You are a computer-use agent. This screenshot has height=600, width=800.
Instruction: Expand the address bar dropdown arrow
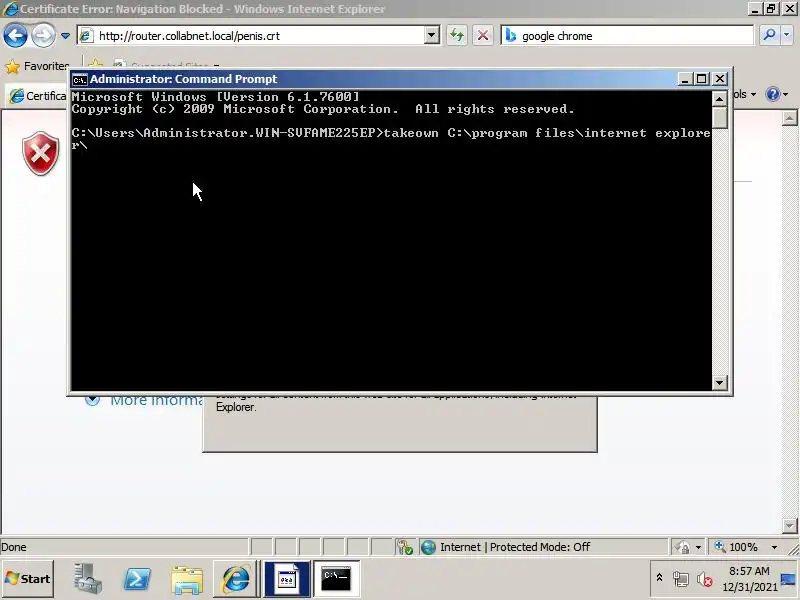(x=432, y=36)
